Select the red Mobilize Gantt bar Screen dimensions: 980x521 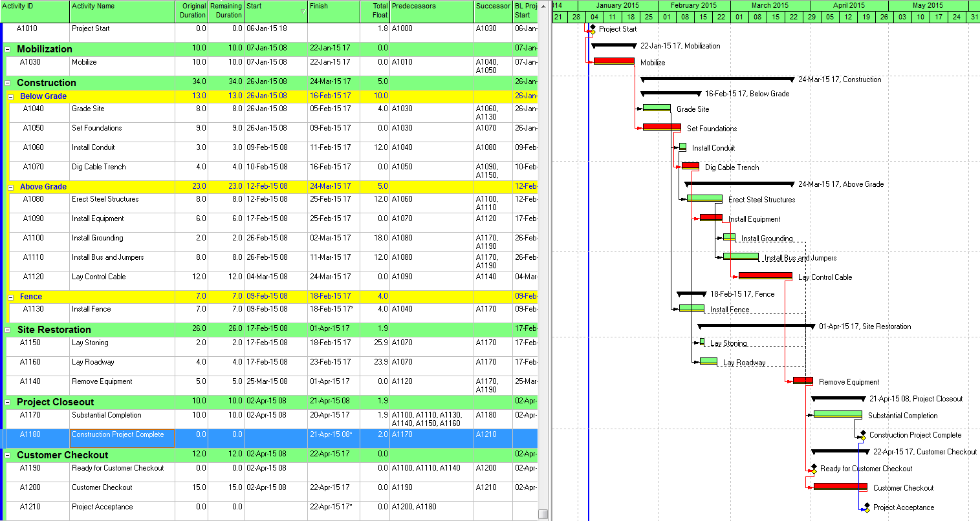[x=614, y=61]
